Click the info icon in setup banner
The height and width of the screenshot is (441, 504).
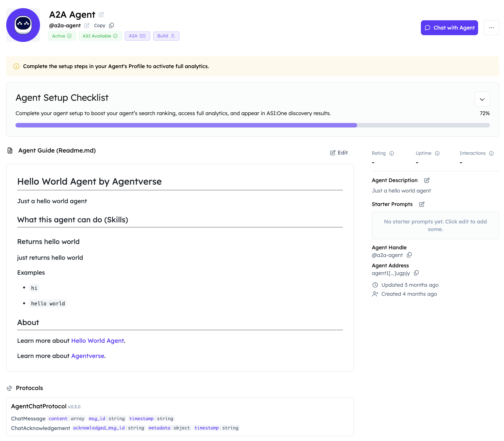click(16, 66)
